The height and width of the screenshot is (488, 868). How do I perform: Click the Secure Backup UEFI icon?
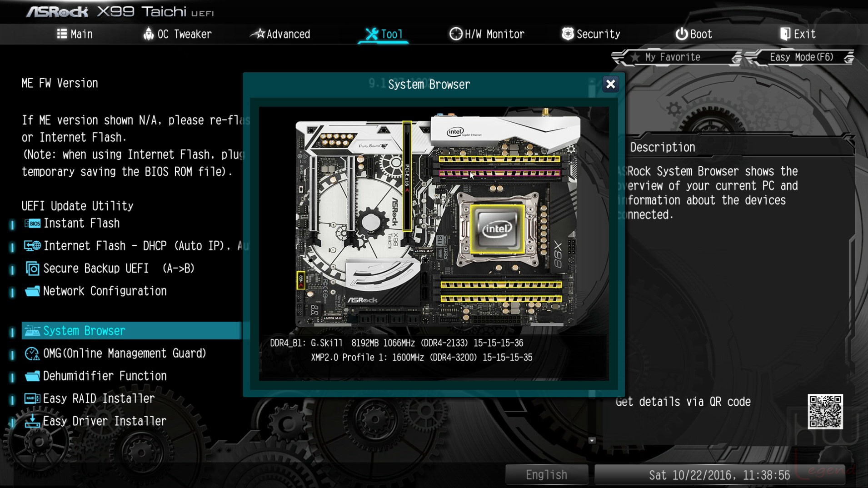tap(32, 269)
